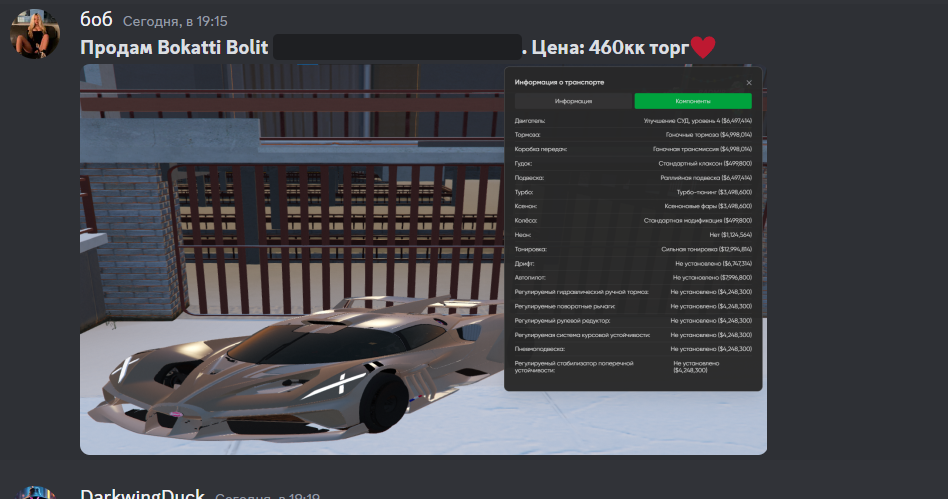The image size is (948, 499).
Task: Click the Пневмоподвеска row value
Action: pyautogui.click(x=711, y=349)
